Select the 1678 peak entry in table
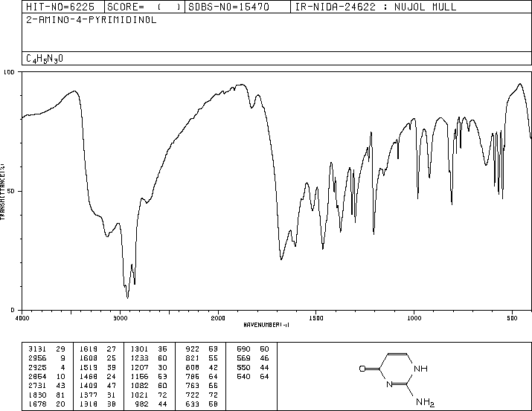 (x=47, y=404)
